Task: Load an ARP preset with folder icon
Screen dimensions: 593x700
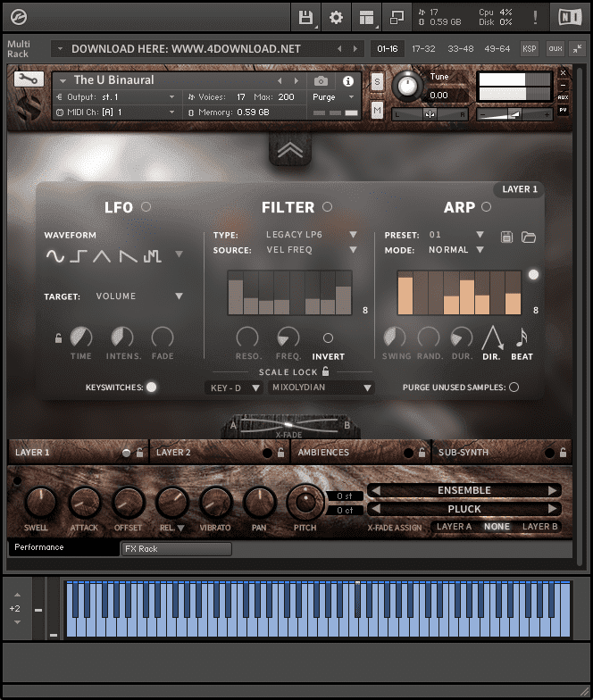Action: [529, 237]
